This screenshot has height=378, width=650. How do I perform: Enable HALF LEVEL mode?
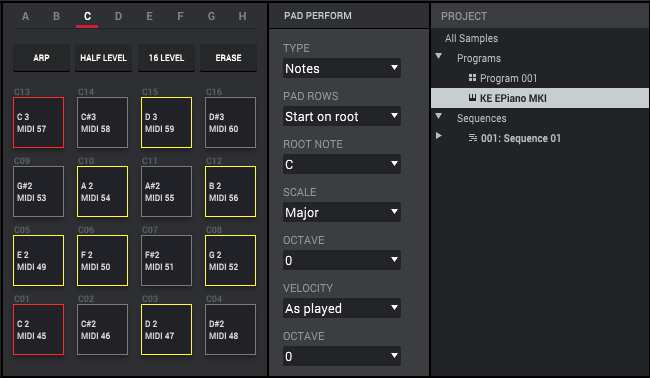[x=104, y=58]
